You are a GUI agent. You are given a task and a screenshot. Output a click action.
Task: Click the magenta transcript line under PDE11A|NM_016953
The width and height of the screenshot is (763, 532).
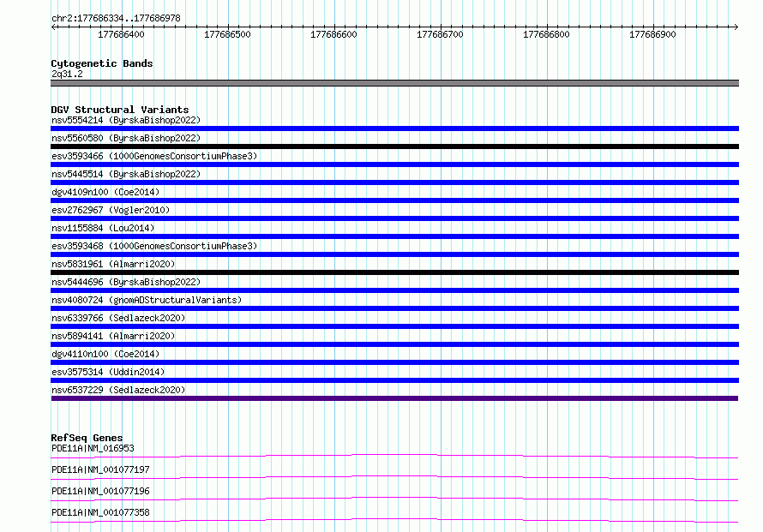tap(394, 456)
